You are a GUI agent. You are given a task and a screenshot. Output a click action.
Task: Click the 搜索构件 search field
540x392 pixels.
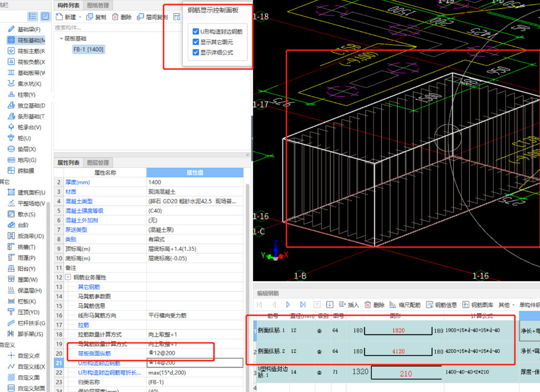pos(117,28)
